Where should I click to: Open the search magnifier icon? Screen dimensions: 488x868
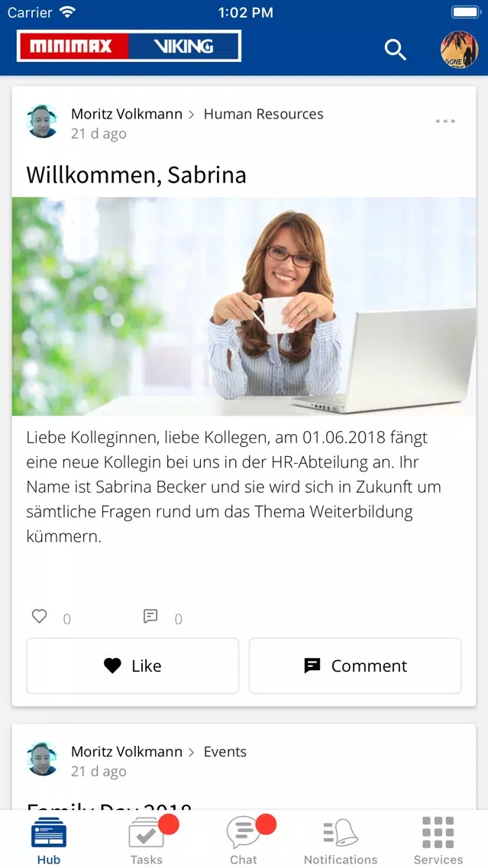point(395,50)
